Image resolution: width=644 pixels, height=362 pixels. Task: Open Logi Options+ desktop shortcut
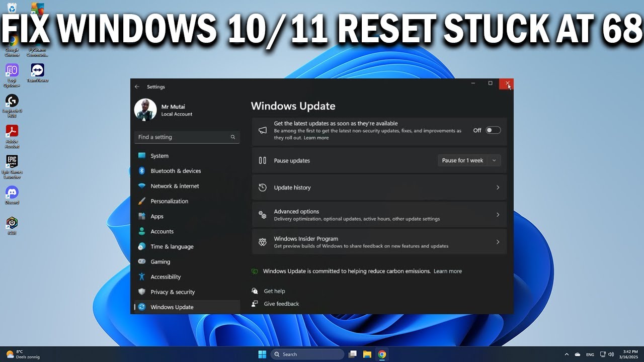coord(12,75)
